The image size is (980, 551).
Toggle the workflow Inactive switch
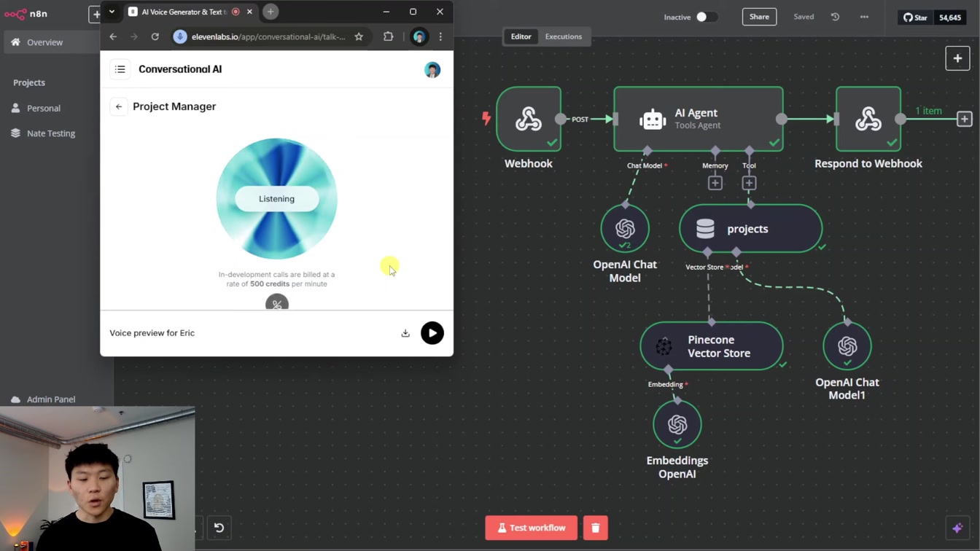[x=705, y=17]
